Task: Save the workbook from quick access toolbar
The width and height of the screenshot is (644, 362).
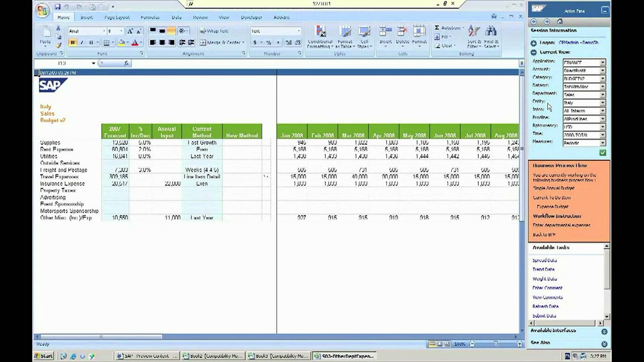Action: tap(57, 7)
